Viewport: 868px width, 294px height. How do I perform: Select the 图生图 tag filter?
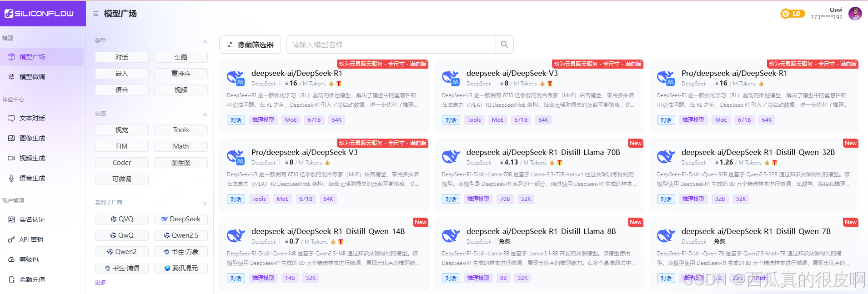[x=181, y=163]
